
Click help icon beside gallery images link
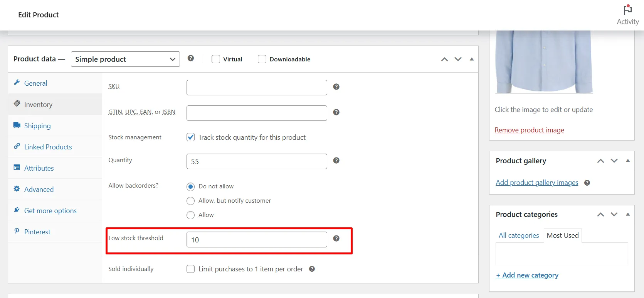(587, 183)
